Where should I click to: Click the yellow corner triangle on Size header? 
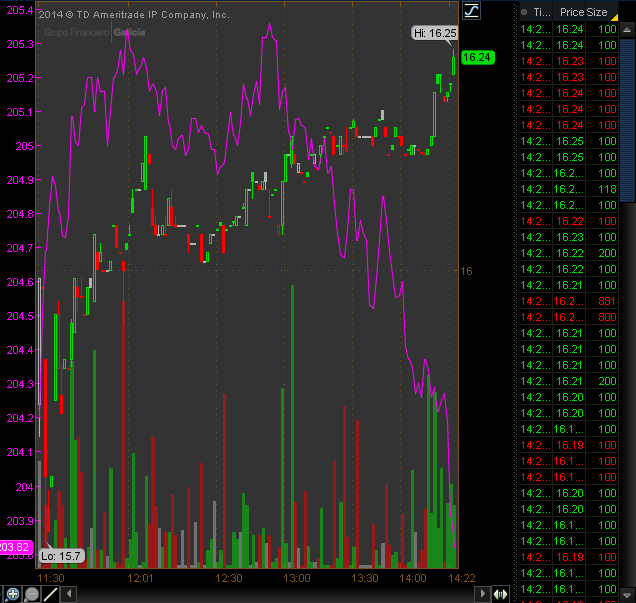tap(615, 17)
